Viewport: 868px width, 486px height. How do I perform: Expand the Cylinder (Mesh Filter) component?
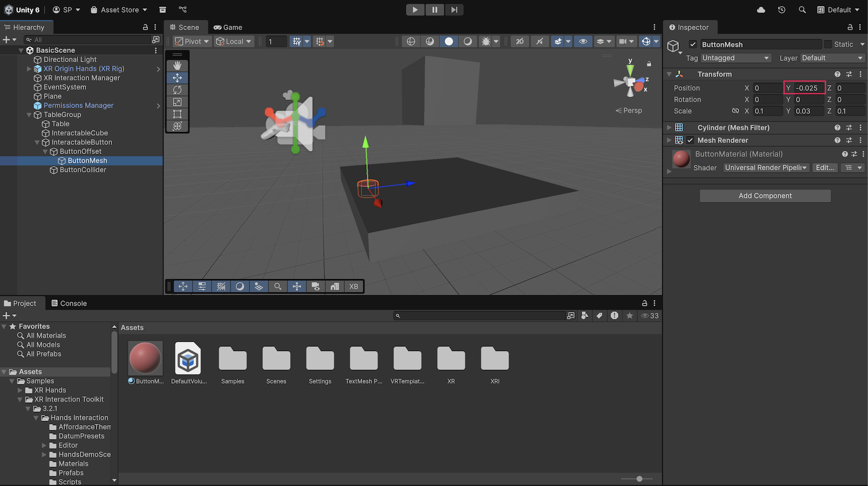(669, 128)
